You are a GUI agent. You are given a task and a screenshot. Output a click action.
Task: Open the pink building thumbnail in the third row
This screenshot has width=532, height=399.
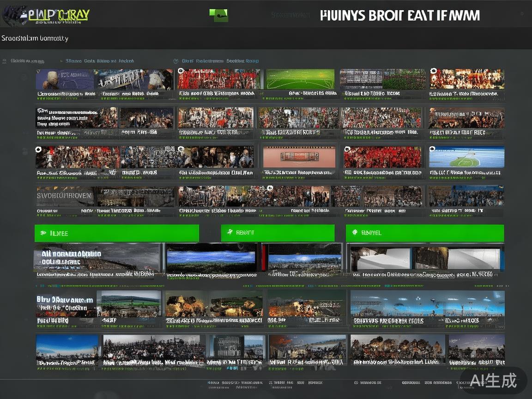click(299, 157)
